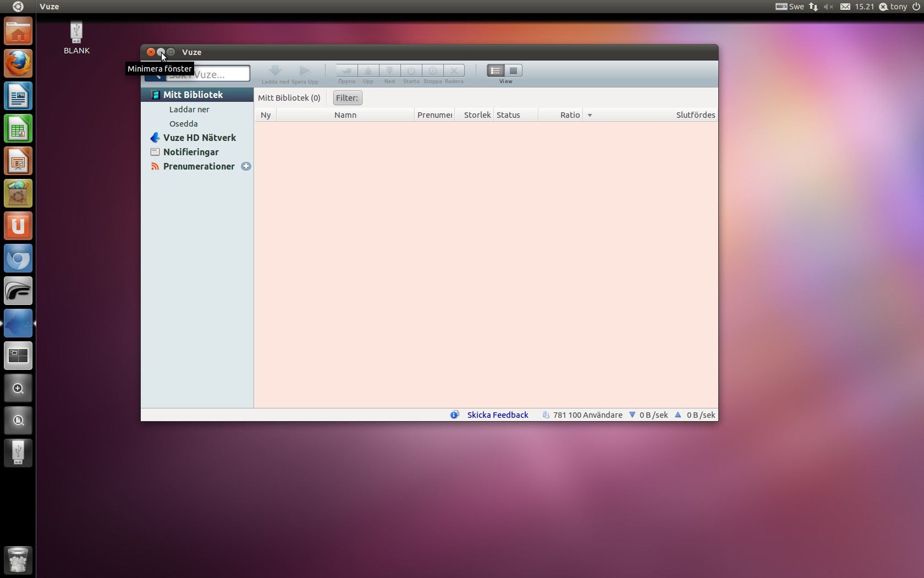The image size is (924, 578).
Task: Click the Filter: button
Action: point(348,98)
